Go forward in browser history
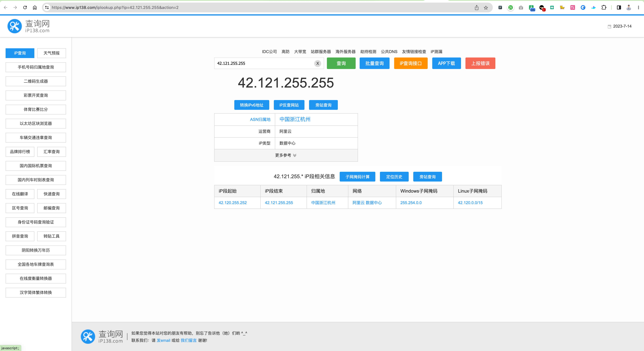Screen dimensions: 644x351 click(15, 7)
